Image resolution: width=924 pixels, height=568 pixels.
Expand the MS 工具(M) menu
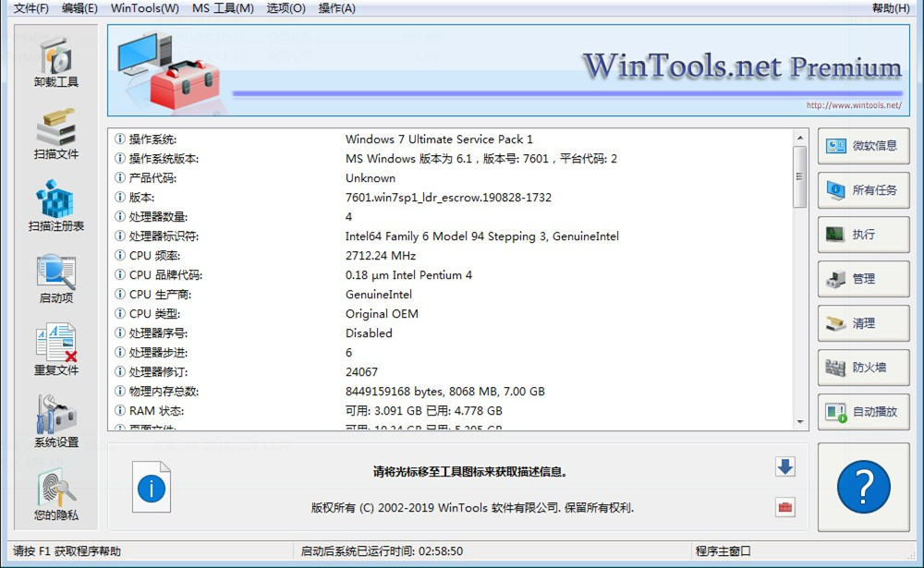[223, 8]
